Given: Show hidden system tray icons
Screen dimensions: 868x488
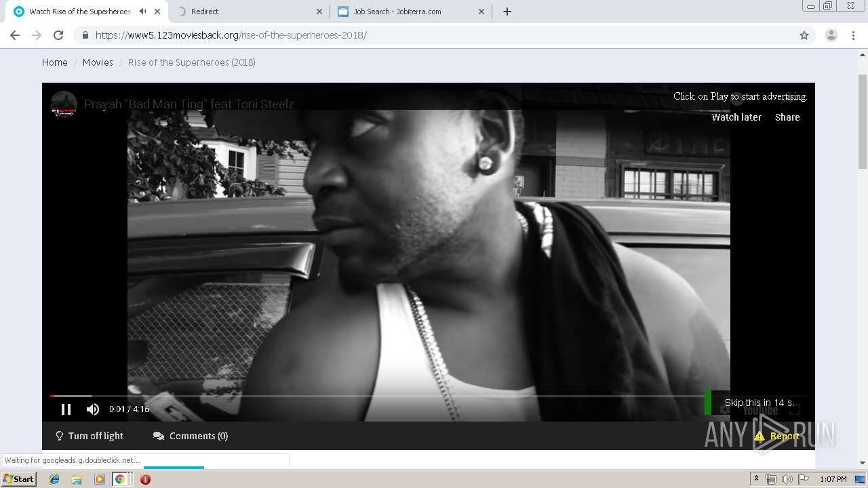Looking at the screenshot, I should coord(756,479).
